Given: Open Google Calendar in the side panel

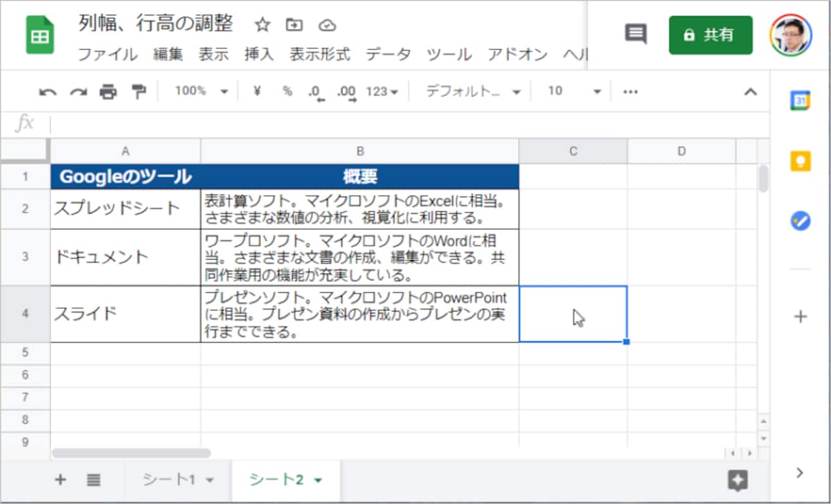Looking at the screenshot, I should 801,100.
